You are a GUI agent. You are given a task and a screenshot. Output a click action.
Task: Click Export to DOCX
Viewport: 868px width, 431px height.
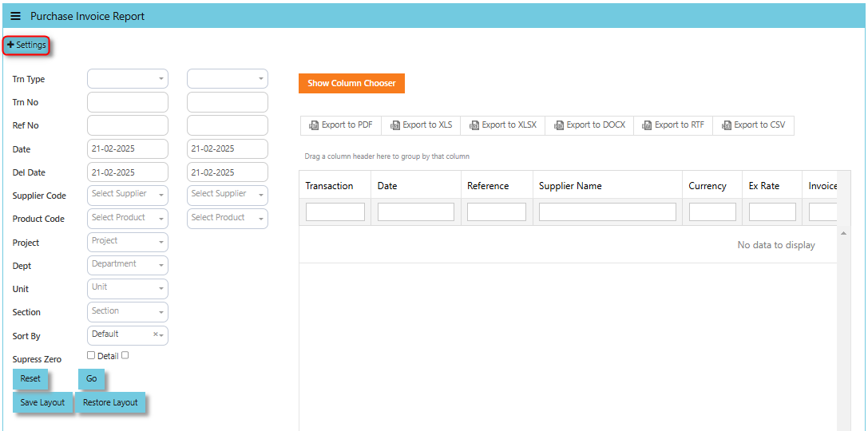589,125
